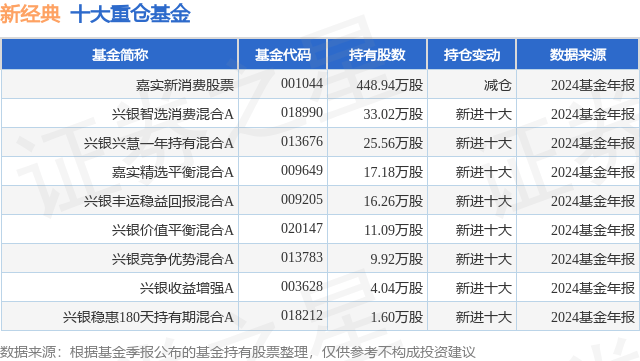640x361 pixels.
Task: Select the holding 25.56万股
Action: pos(393,143)
